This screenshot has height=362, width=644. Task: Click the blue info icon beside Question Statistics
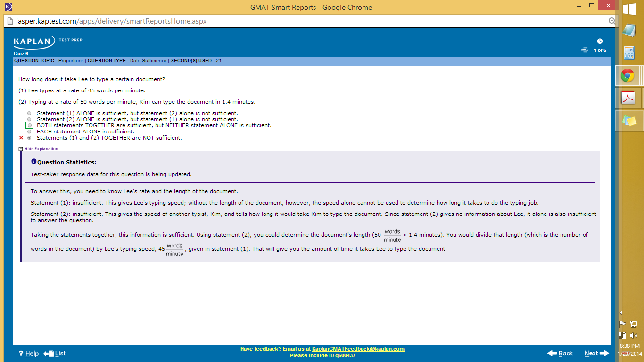33,161
